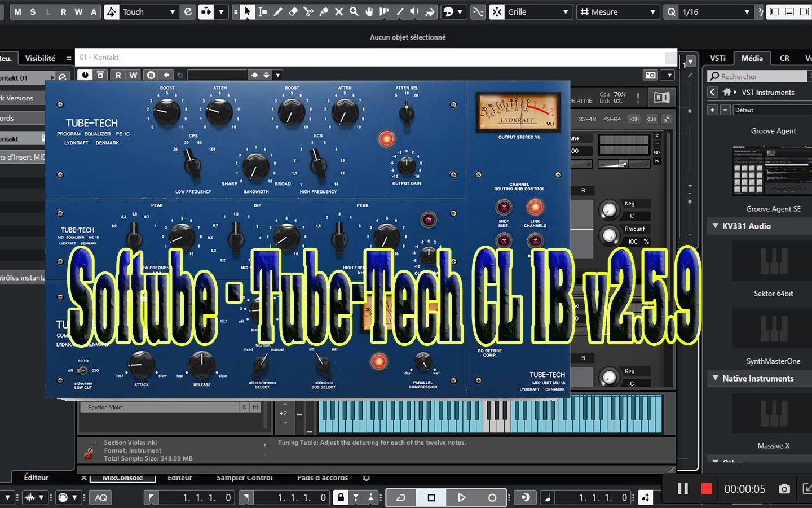Select the Split scissors tool
This screenshot has height=508, width=812.
tap(308, 12)
